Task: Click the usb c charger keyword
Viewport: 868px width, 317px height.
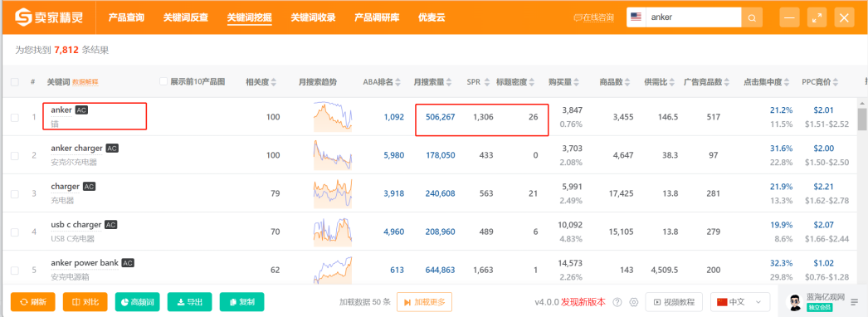Action: (76, 225)
